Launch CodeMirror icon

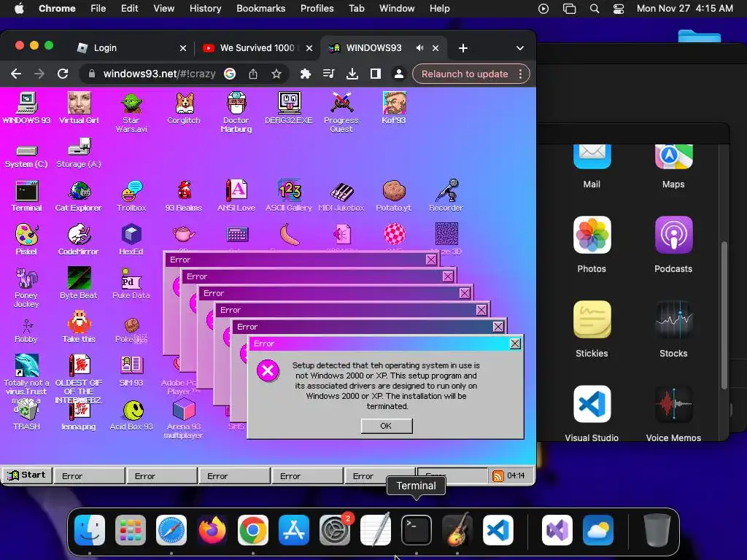[79, 239]
